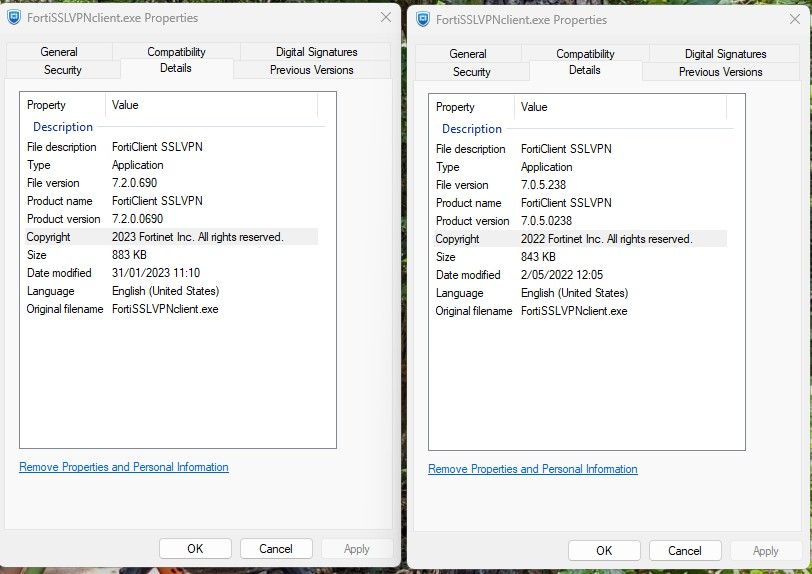
Task: Click Apply in the left window
Action: [357, 549]
